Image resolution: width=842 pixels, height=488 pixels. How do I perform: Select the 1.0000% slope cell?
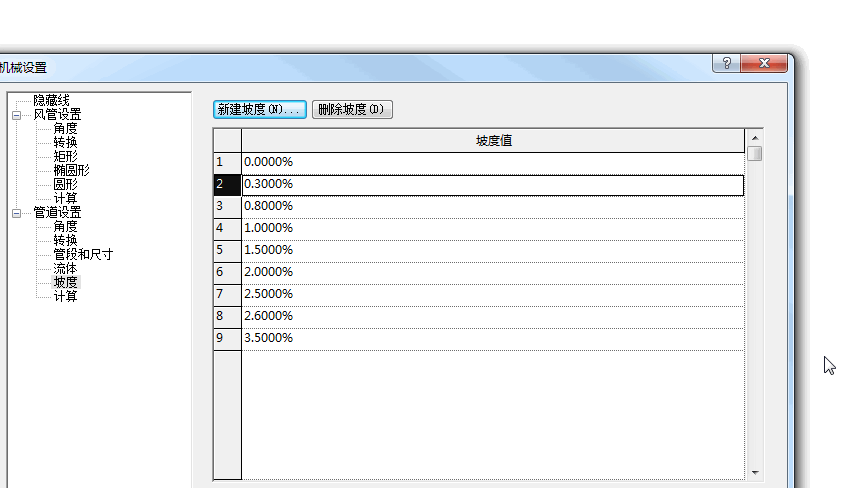493,229
